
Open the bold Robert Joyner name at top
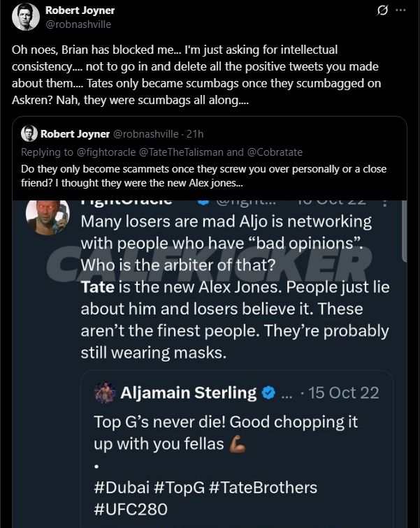click(80, 10)
